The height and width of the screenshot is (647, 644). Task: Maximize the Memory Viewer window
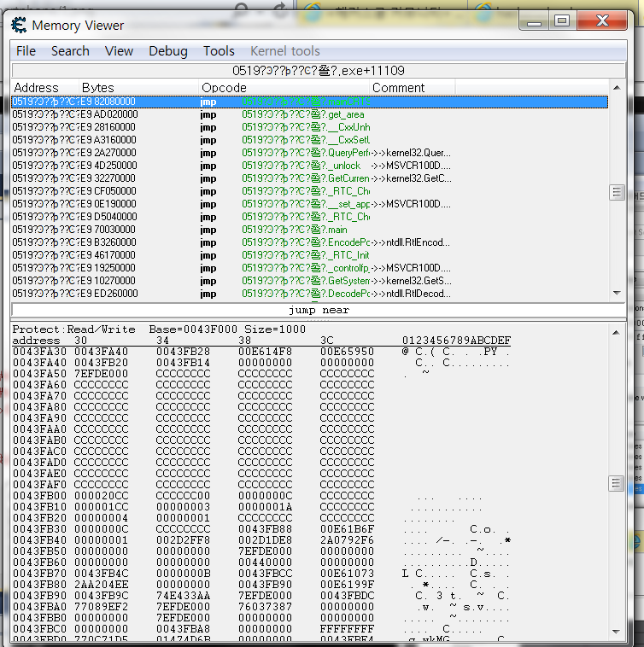(x=561, y=20)
